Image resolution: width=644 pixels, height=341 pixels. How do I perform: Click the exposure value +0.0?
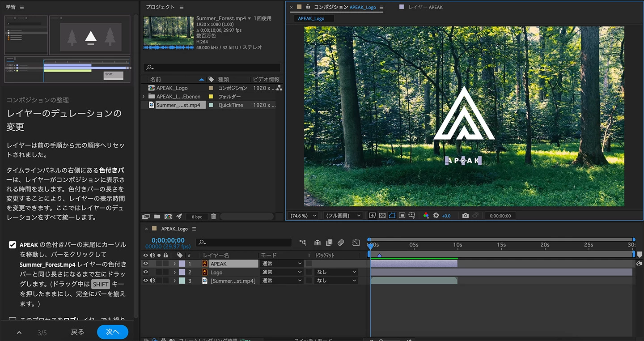coord(446,216)
